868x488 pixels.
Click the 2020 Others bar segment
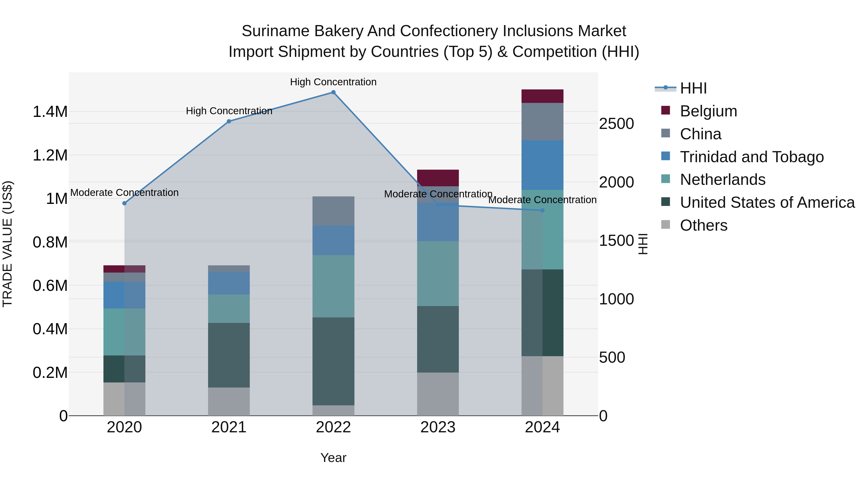[124, 399]
